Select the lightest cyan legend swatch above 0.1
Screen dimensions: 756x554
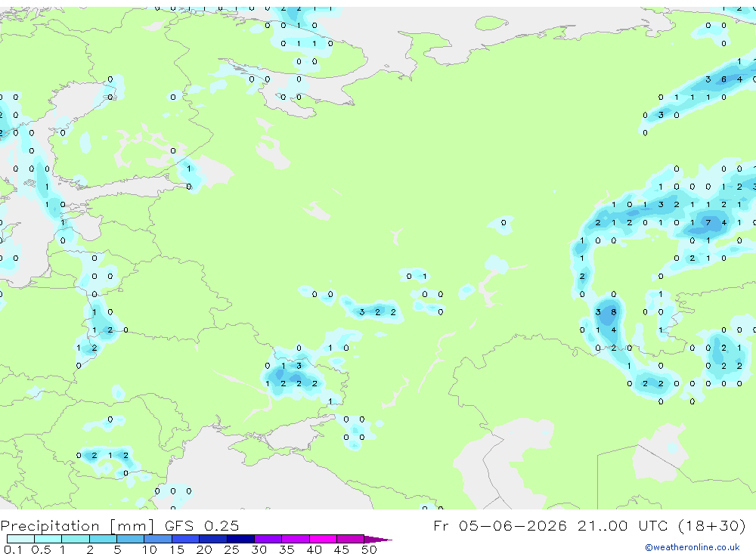[20, 539]
